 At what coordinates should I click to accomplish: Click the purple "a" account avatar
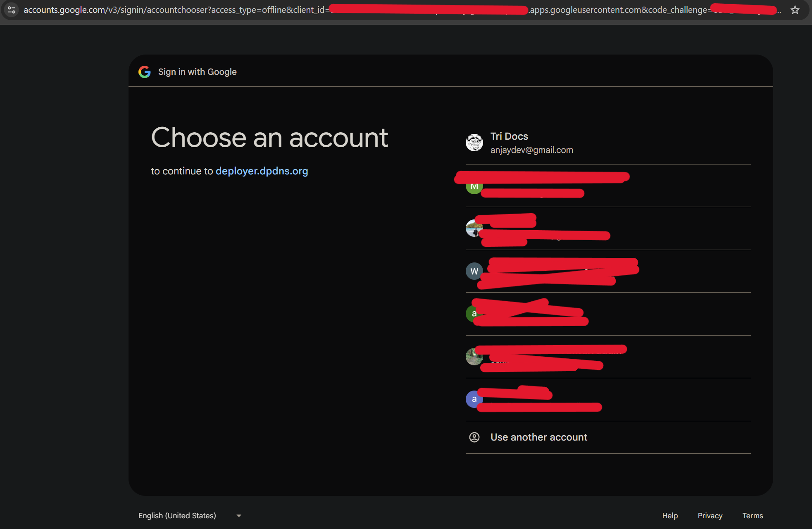tap(474, 399)
